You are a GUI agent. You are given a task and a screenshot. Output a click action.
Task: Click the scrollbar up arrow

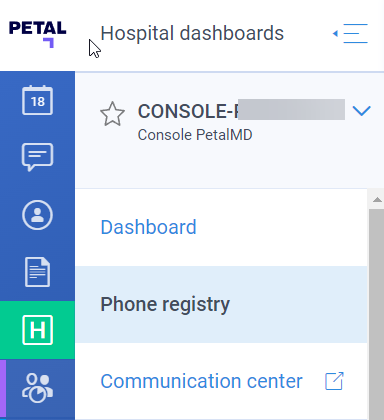377,200
